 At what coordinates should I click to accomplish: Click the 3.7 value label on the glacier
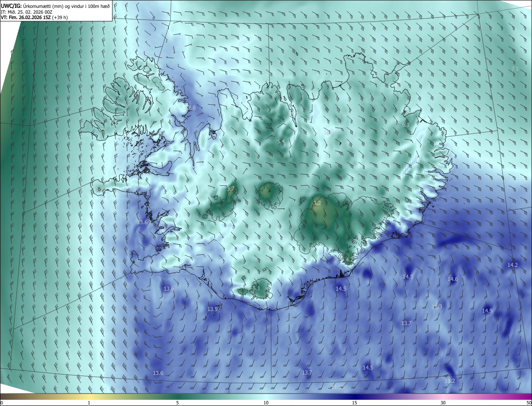click(231, 189)
